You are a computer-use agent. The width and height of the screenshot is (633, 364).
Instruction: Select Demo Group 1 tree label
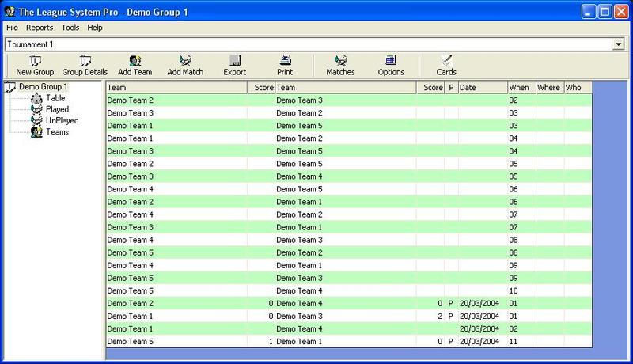pyautogui.click(x=44, y=87)
